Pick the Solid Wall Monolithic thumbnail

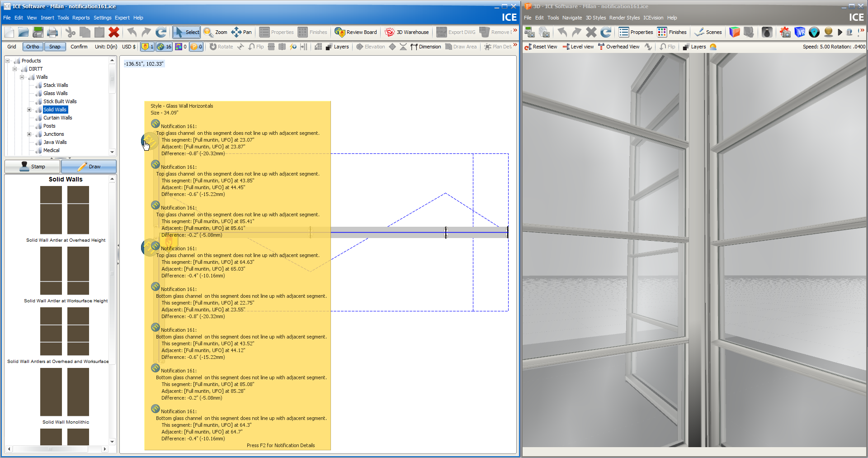click(x=65, y=392)
